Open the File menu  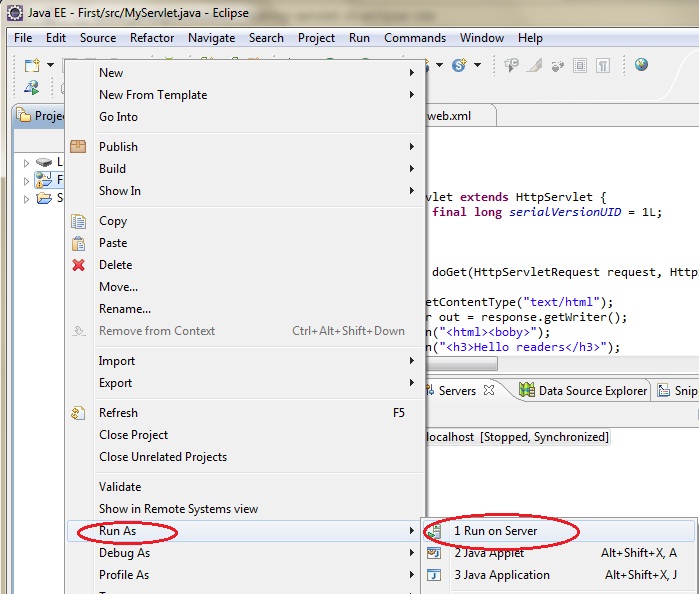coord(23,38)
